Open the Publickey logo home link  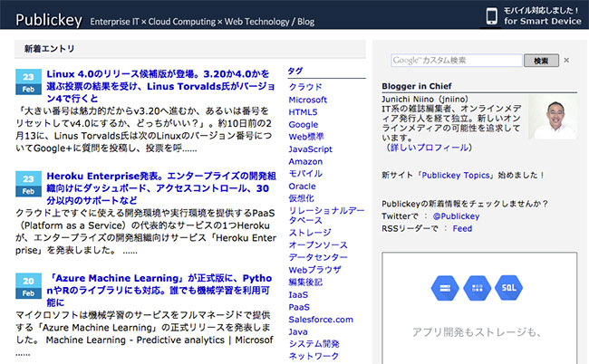coord(49,20)
